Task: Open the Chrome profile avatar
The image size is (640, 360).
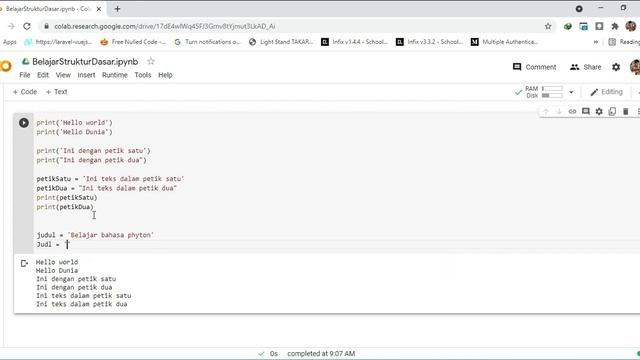Action: click(x=631, y=26)
